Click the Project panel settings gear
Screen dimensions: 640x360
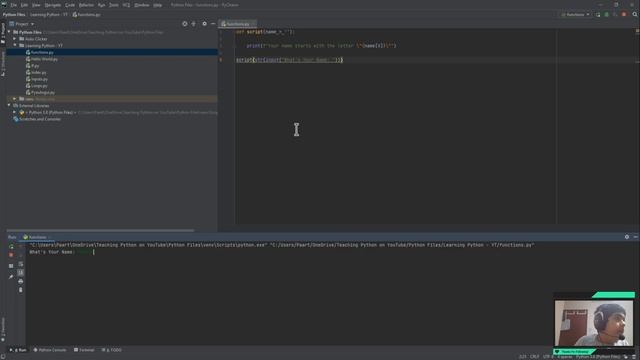coord(204,24)
